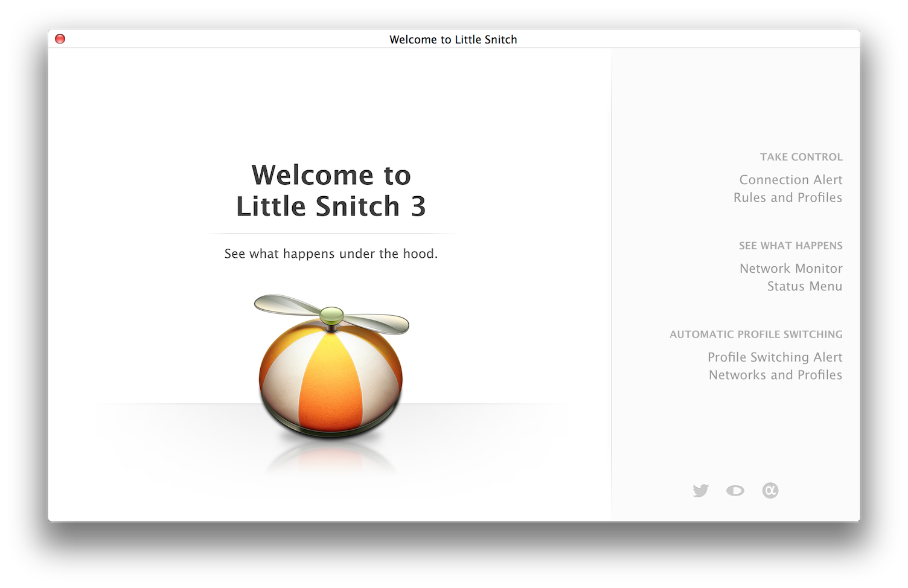Click the oval eye icon in sidebar

pos(735,490)
